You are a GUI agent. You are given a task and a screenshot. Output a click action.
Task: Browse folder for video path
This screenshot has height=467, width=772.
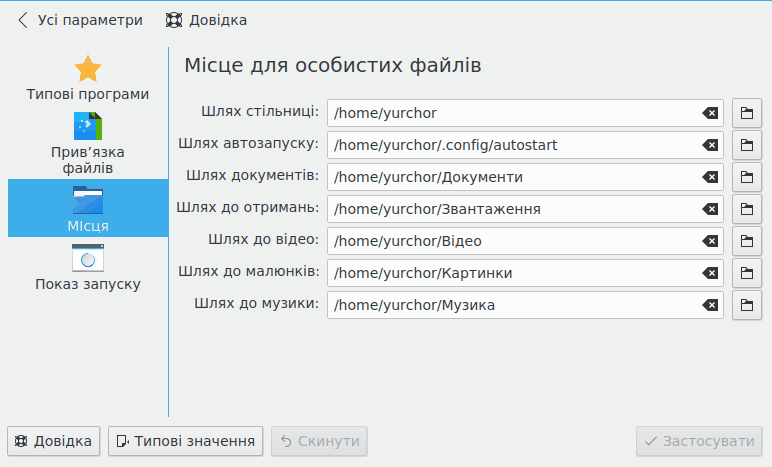(746, 241)
